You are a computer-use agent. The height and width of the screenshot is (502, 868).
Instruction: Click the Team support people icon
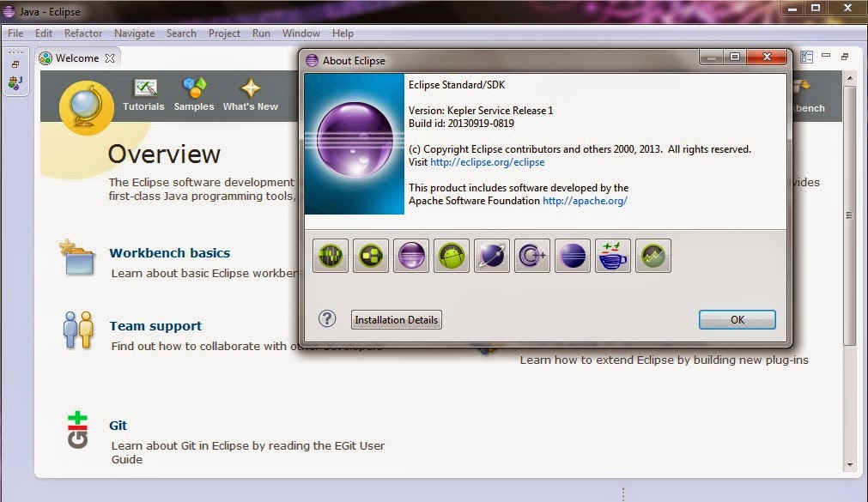(78, 330)
